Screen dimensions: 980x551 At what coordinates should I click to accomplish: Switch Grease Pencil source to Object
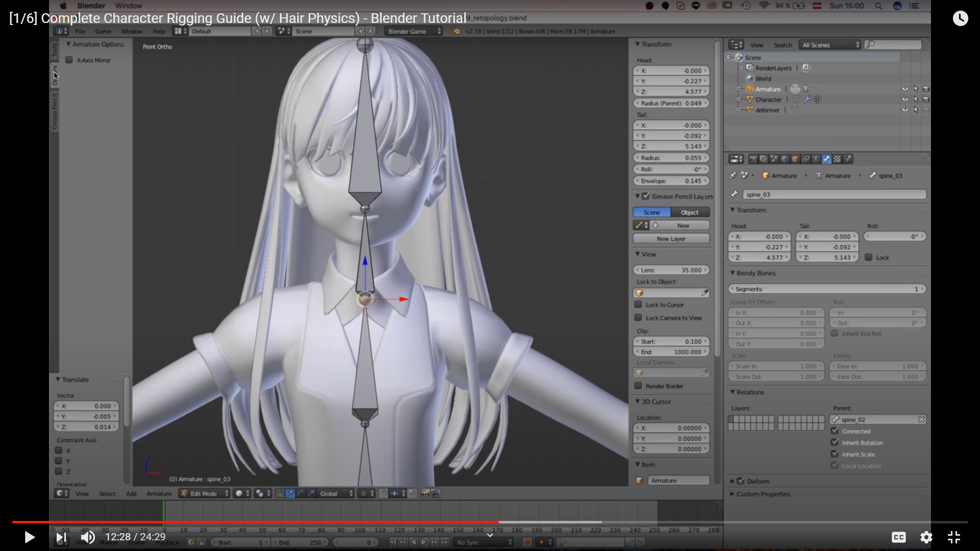[690, 212]
